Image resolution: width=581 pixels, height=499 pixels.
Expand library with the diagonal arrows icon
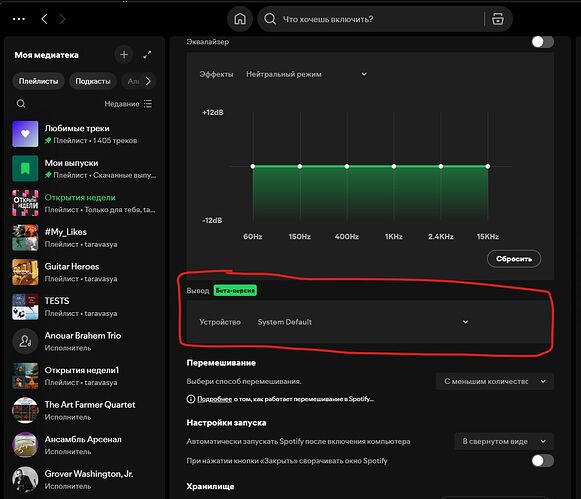[x=147, y=55]
